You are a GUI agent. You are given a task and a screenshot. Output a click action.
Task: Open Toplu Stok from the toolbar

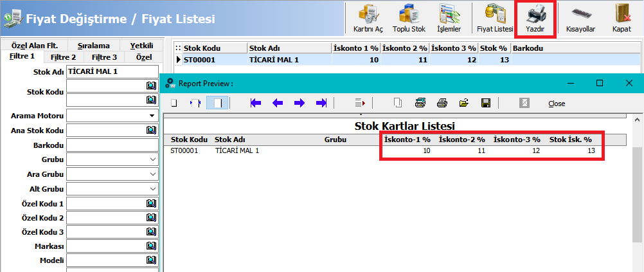(409, 19)
